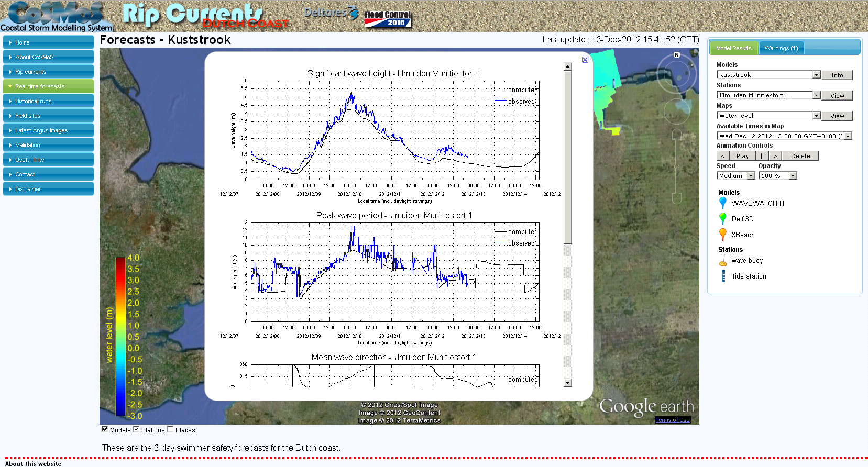Open the Speed Medium dropdown
The height and width of the screenshot is (467, 868).
[735, 176]
